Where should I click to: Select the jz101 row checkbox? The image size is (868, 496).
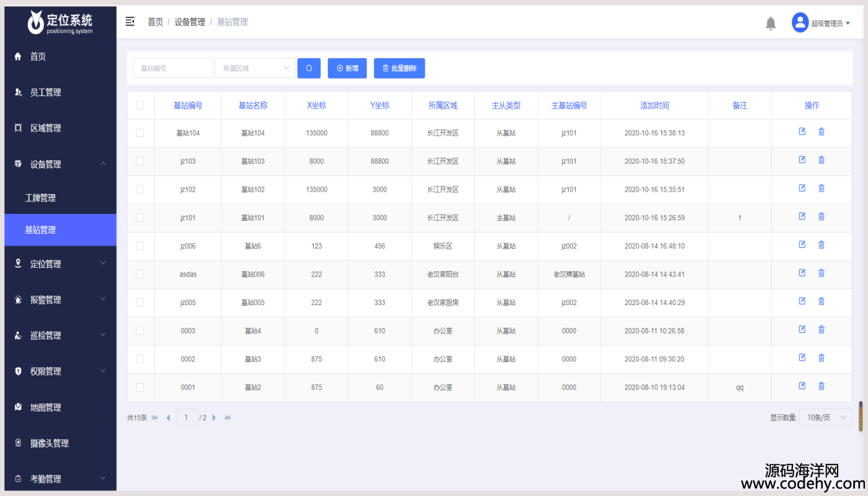point(140,218)
